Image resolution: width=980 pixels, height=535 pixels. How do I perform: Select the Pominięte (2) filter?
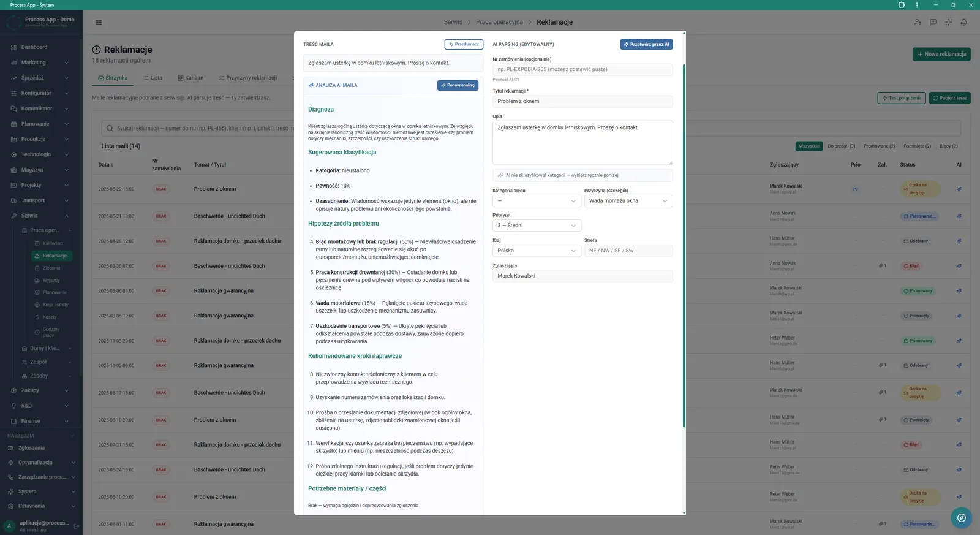918,146
